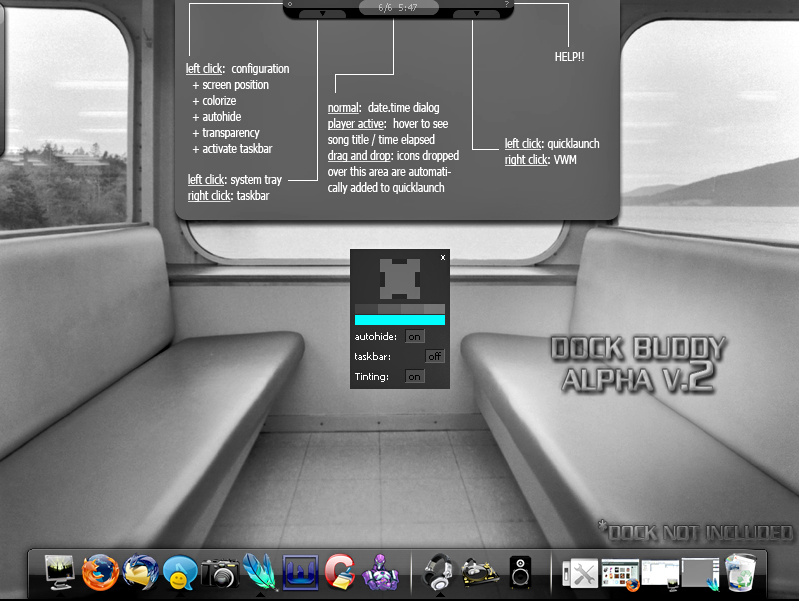Screen dimensions: 799x601
Task: Open the Firefox window thumbnail in dock
Action: (x=620, y=574)
